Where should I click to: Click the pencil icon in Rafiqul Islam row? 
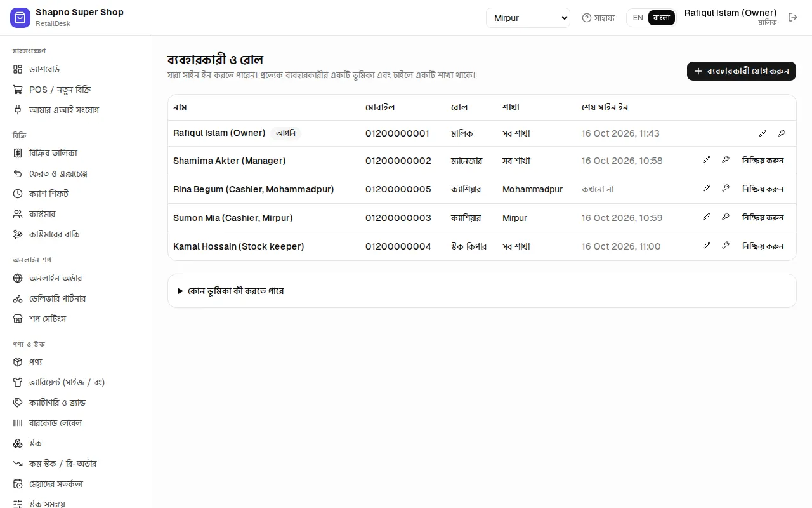pyautogui.click(x=763, y=133)
